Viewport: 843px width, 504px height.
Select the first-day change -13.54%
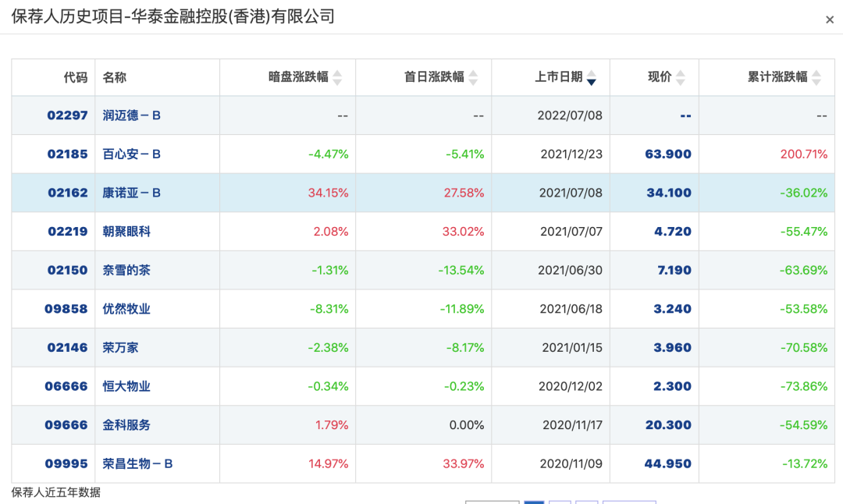[461, 270]
